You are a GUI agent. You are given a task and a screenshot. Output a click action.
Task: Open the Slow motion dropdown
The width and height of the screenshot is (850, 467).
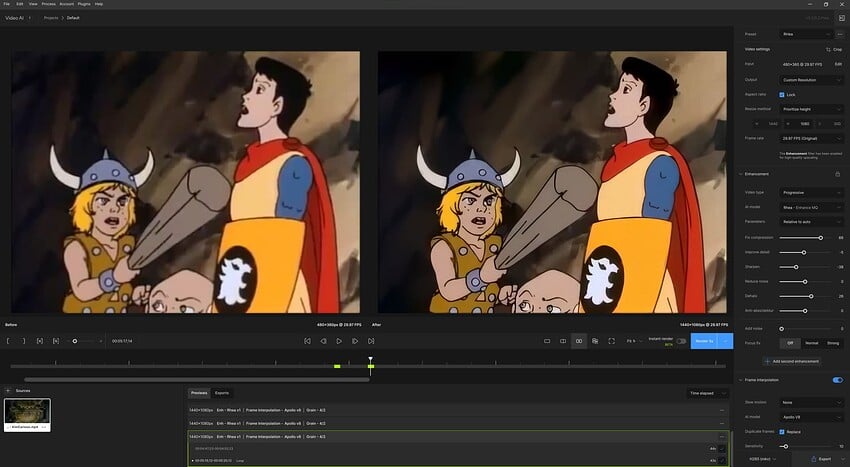tap(812, 402)
